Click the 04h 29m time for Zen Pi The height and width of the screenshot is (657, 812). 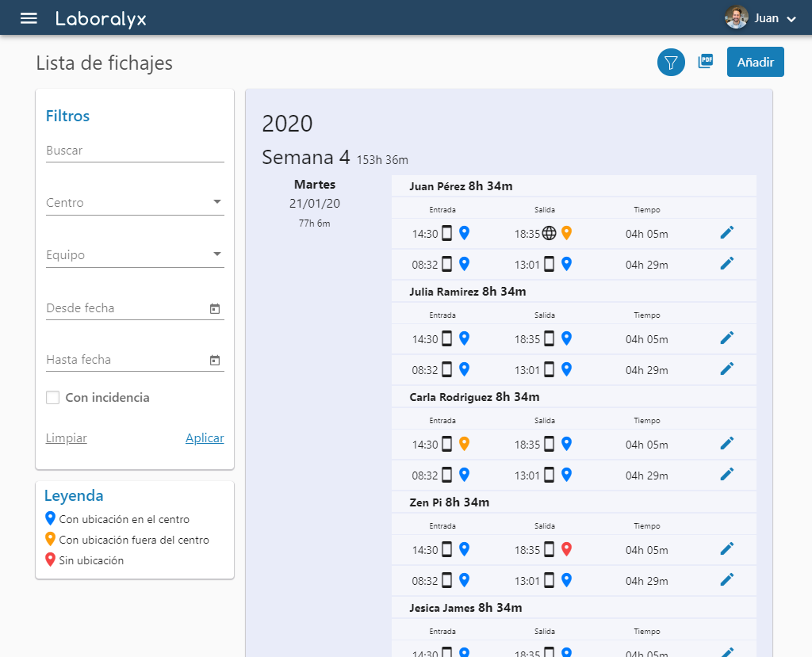tap(647, 581)
